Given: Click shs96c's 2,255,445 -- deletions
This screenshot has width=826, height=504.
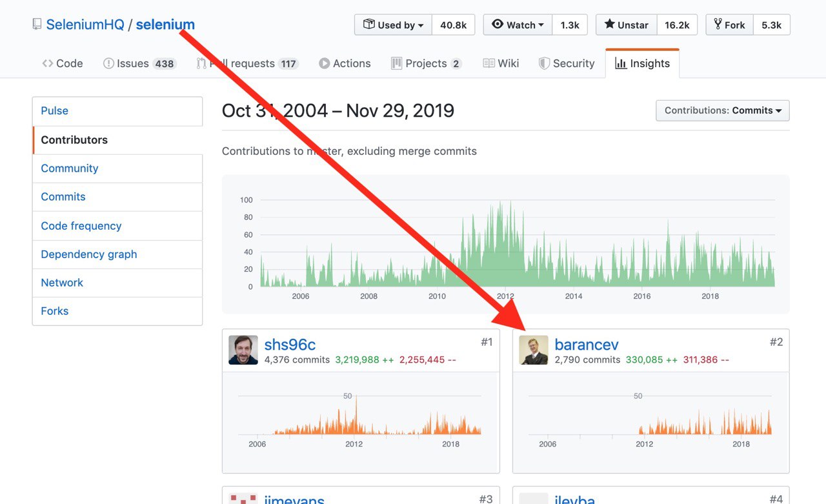Looking at the screenshot, I should click(x=428, y=360).
